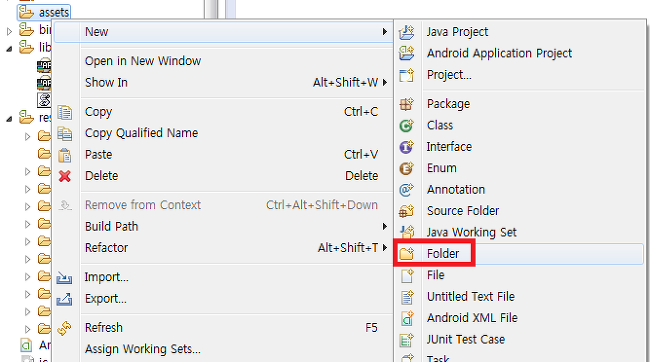Click the red X Delete icon
650x362 pixels.
coord(65,176)
